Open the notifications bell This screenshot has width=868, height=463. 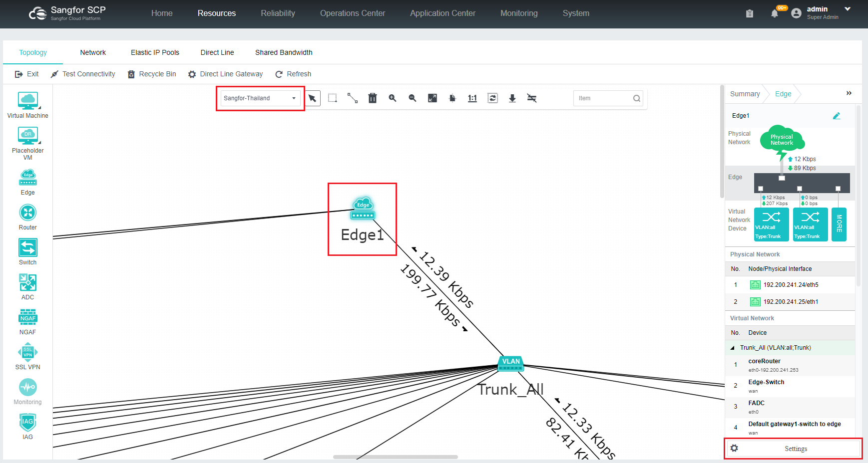[775, 13]
